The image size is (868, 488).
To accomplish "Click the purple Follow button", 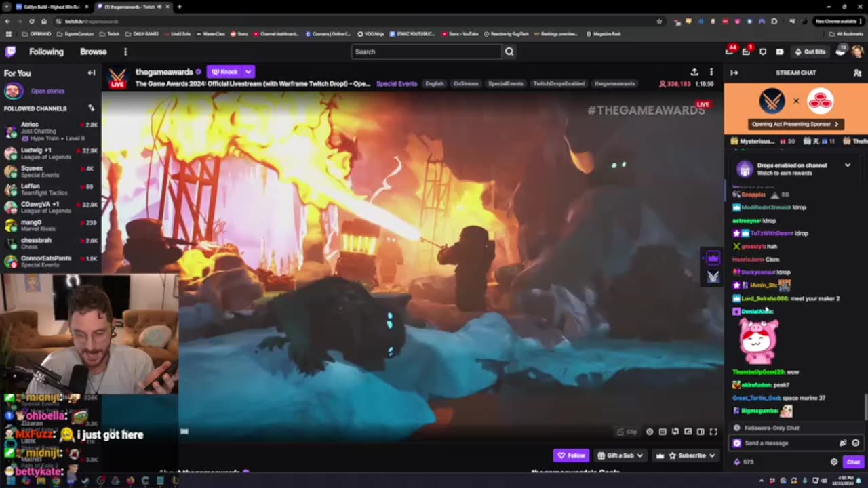I will [571, 455].
